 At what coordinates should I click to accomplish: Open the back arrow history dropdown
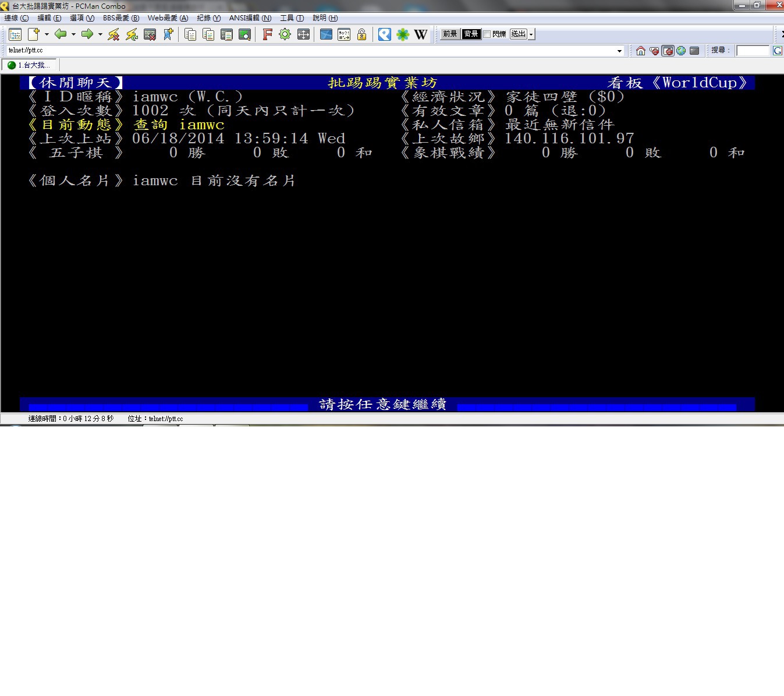pos(73,34)
